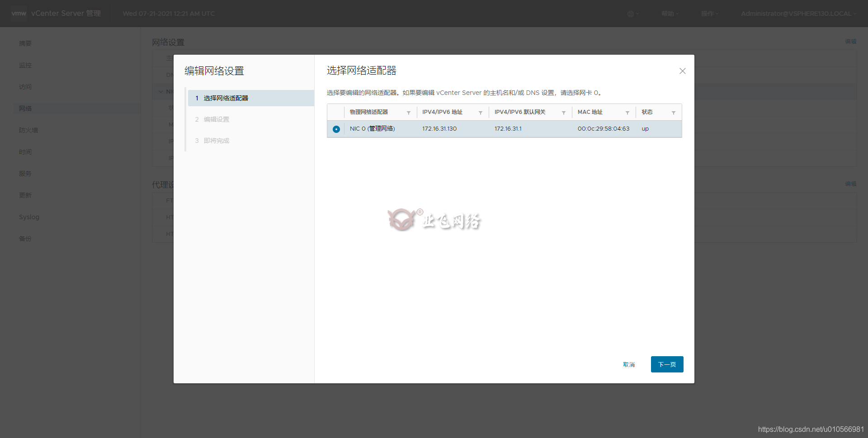Click the vmw logo in the header
This screenshot has width=868, height=438.
click(19, 14)
